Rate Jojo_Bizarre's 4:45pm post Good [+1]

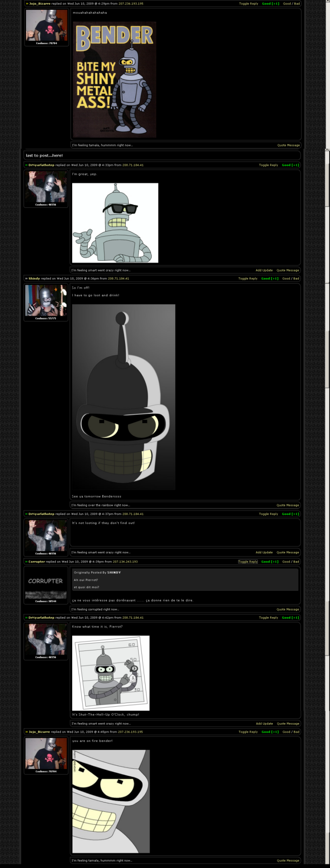(270, 732)
